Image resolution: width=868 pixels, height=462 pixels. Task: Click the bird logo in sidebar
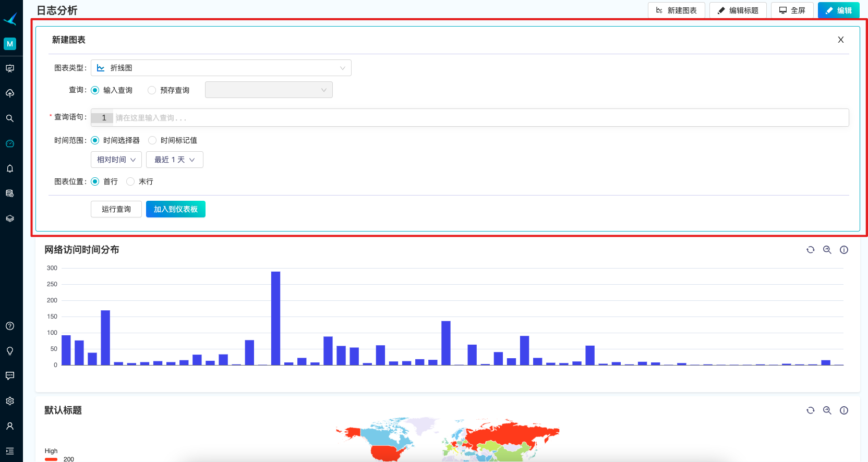[x=10, y=19]
